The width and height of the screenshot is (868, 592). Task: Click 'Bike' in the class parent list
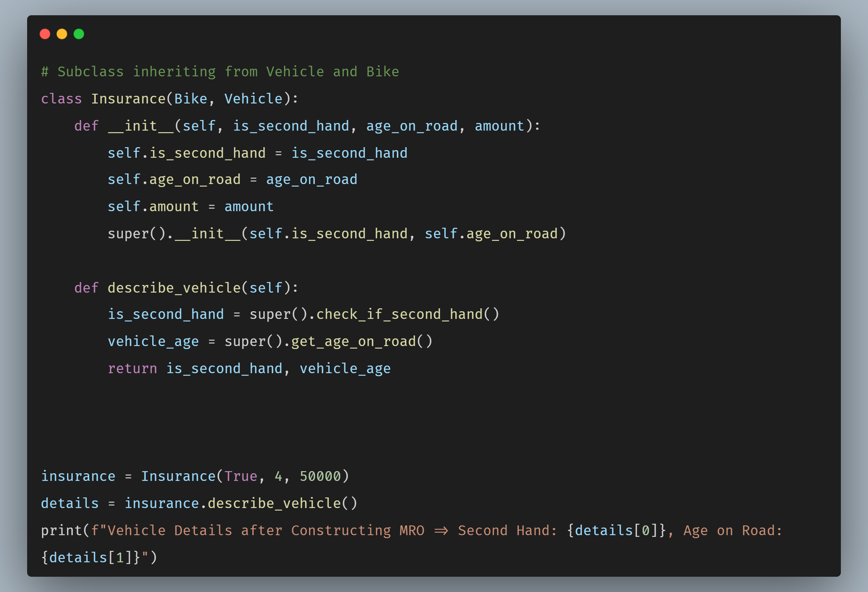coord(190,99)
